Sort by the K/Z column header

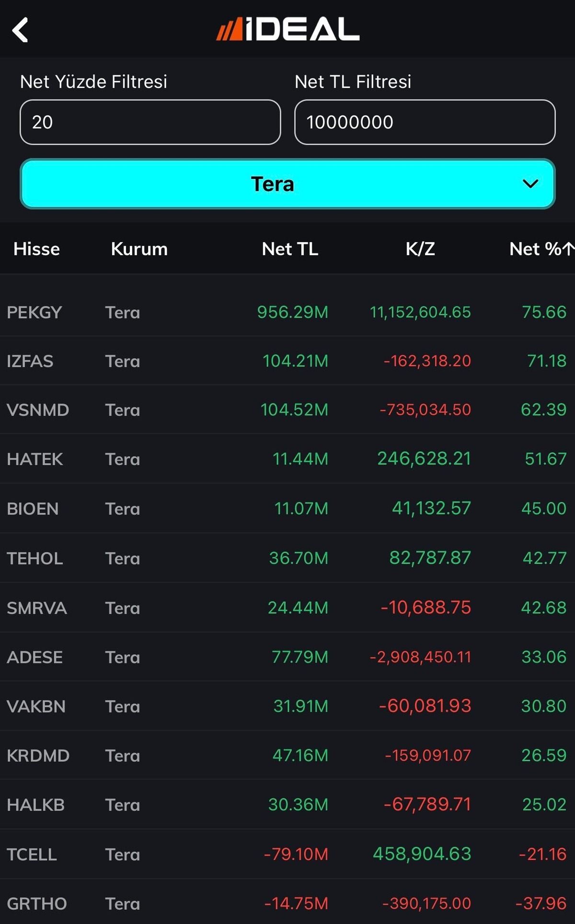point(420,249)
